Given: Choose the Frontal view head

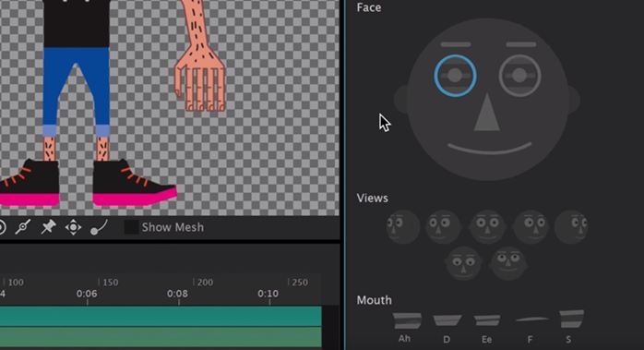Looking at the screenshot, I should tap(487, 227).
